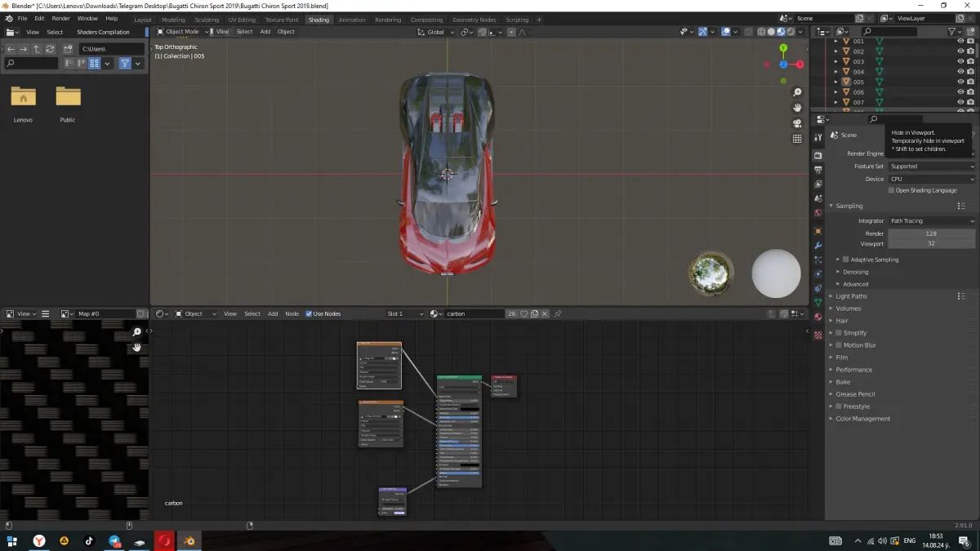Enable the Use Nodes checkbox

coord(310,313)
